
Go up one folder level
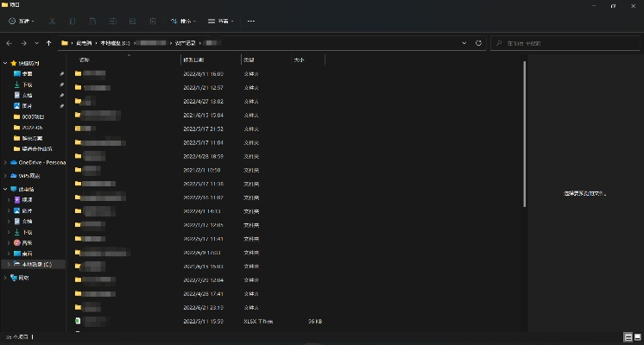49,42
